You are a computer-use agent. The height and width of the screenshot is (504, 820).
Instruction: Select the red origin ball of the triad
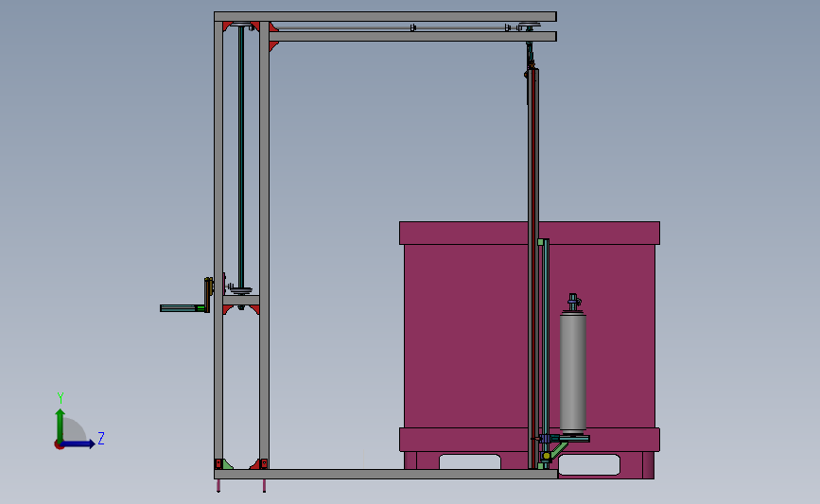pos(59,445)
